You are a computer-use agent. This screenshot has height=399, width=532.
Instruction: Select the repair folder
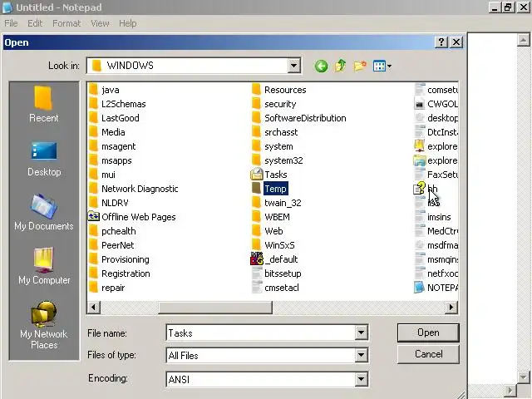point(106,288)
